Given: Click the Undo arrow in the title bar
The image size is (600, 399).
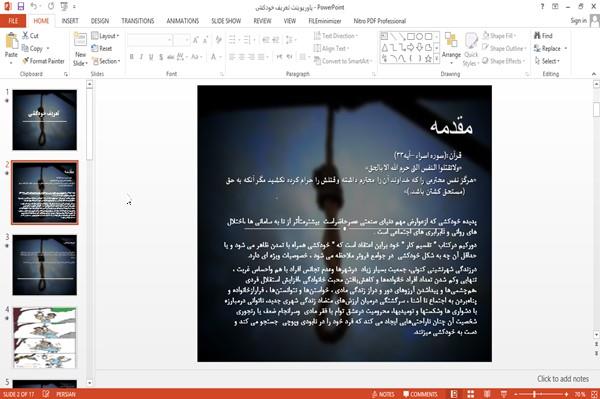Looking at the screenshot, I should pos(34,6).
